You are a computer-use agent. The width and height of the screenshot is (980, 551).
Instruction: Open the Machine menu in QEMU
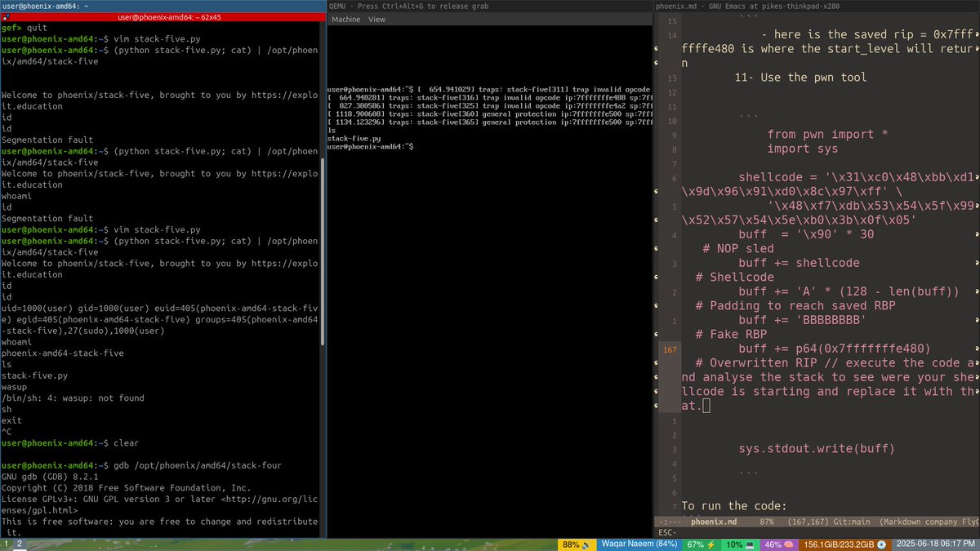[x=345, y=20]
